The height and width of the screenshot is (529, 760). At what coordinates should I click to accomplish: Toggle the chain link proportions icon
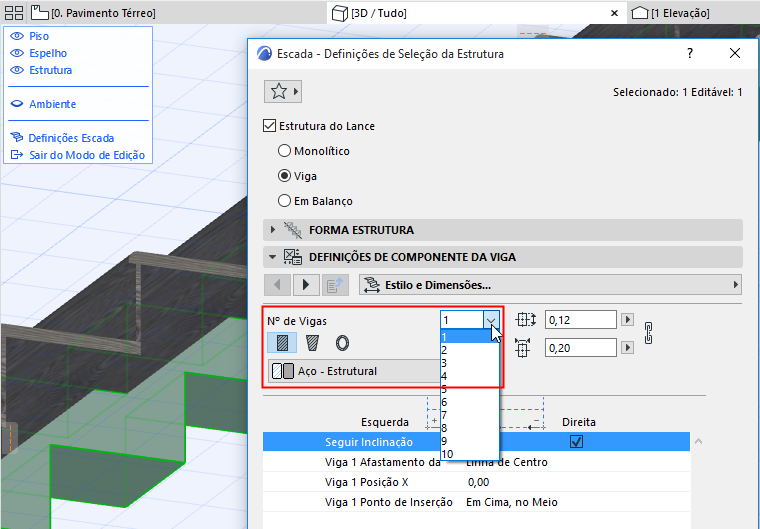point(649,334)
